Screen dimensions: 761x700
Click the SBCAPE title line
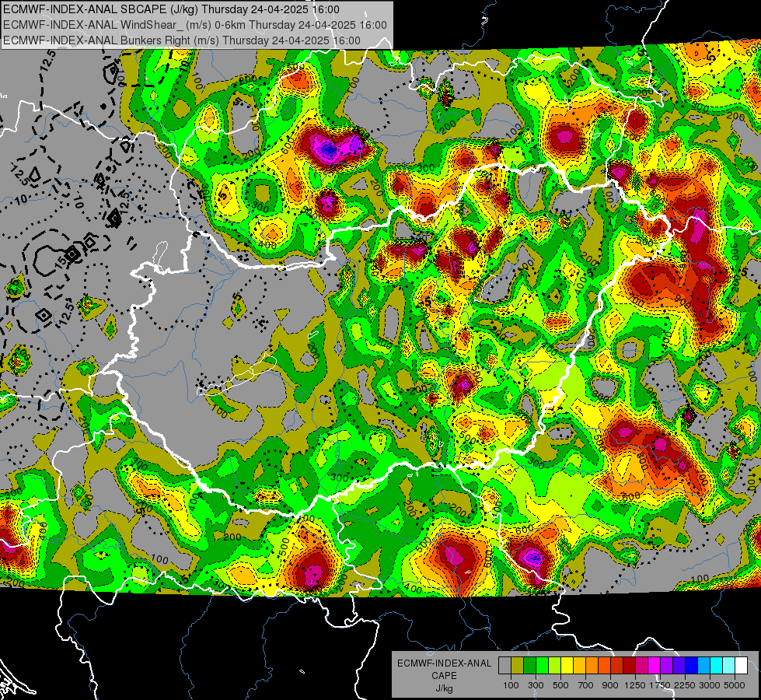(171, 9)
